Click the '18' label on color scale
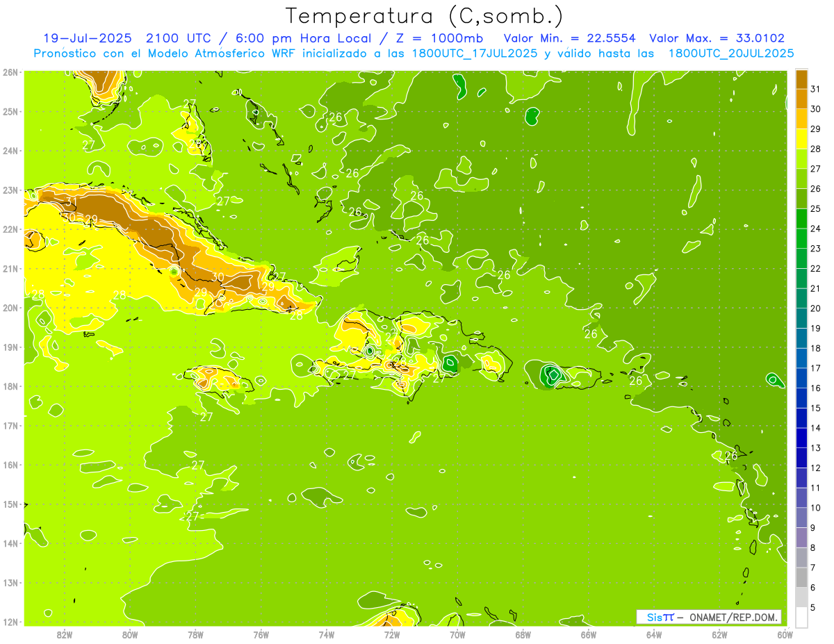Image resolution: width=834 pixels, height=644 pixels. point(816,348)
